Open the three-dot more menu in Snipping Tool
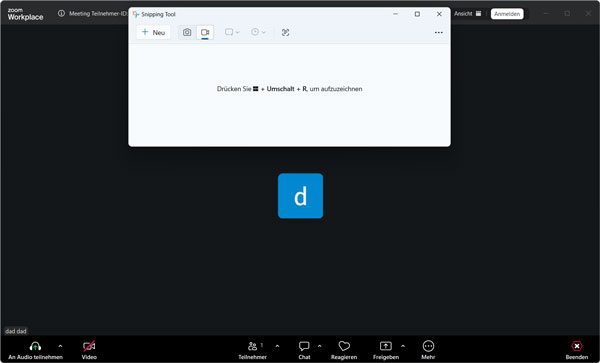Screen dimensions: 600x363 pyautogui.click(x=439, y=33)
